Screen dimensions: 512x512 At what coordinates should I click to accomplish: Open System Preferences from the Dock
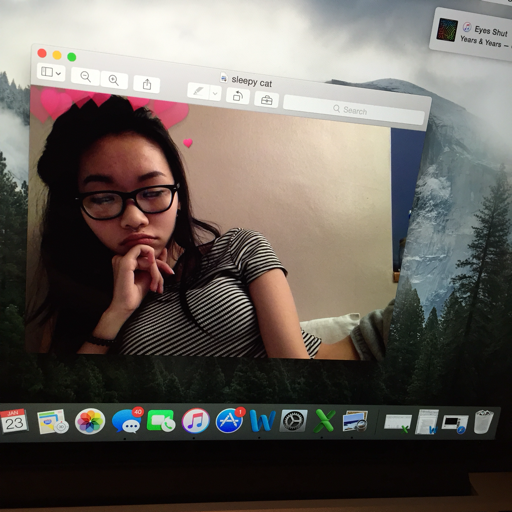click(x=293, y=421)
